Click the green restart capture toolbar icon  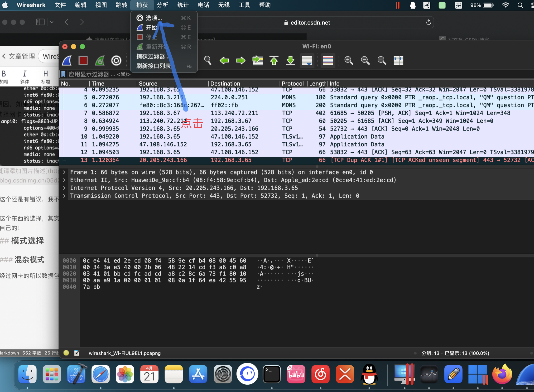pyautogui.click(x=100, y=60)
